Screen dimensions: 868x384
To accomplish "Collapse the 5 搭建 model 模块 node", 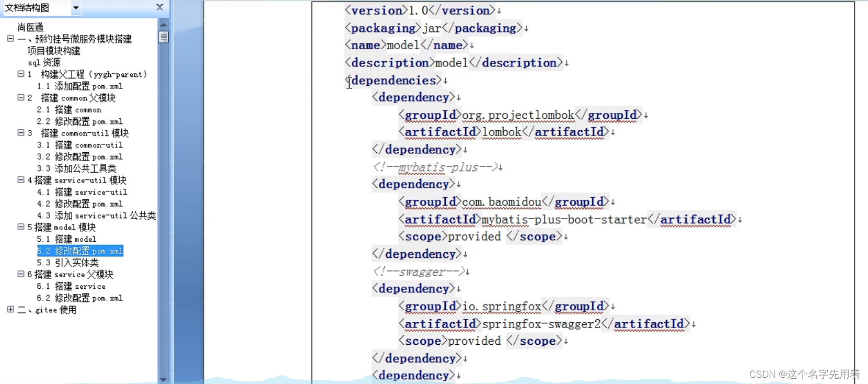I will (21, 227).
